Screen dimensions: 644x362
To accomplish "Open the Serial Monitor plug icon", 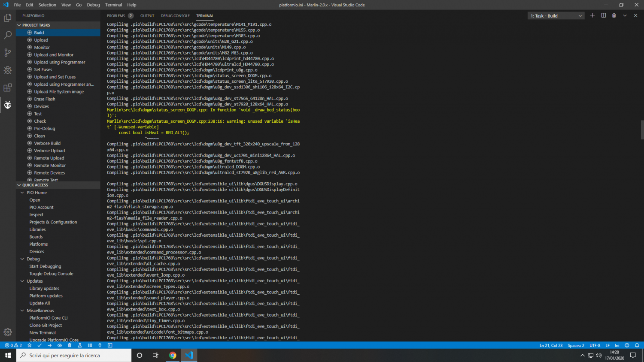I will click(100, 345).
